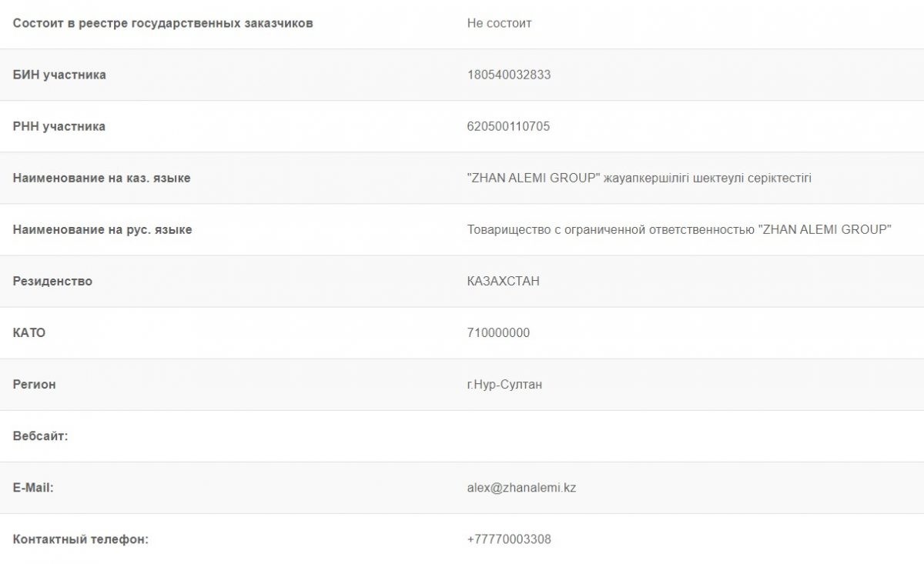Click the "РНН участника" label
This screenshot has height=564, width=924.
click(59, 126)
